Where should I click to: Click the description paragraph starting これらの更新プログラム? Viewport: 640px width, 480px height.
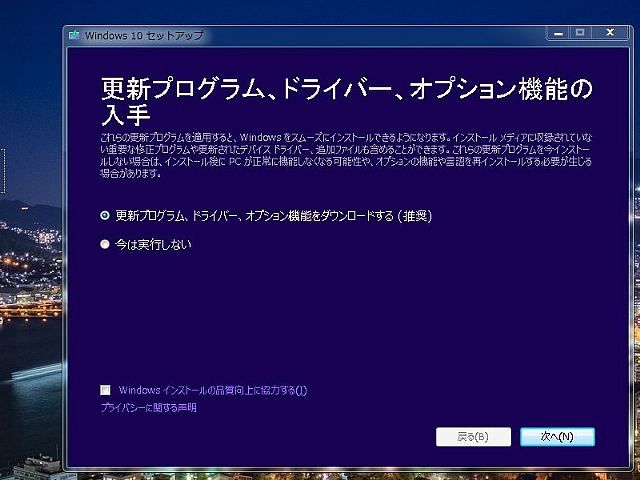[346, 155]
